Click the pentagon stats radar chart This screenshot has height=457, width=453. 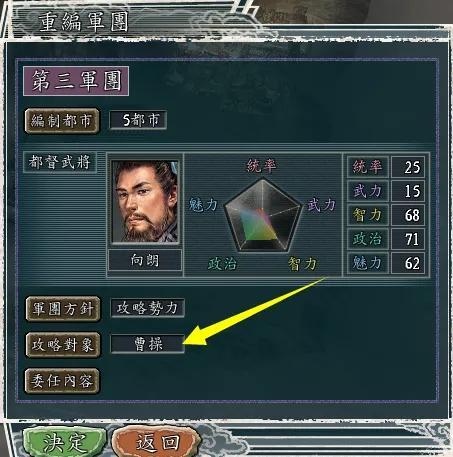263,215
